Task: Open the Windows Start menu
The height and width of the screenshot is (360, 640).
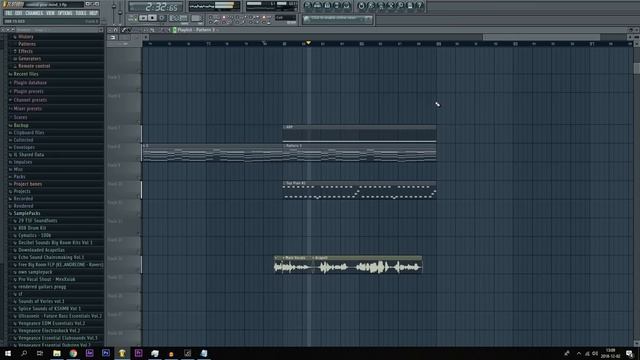Action: pos(8,353)
